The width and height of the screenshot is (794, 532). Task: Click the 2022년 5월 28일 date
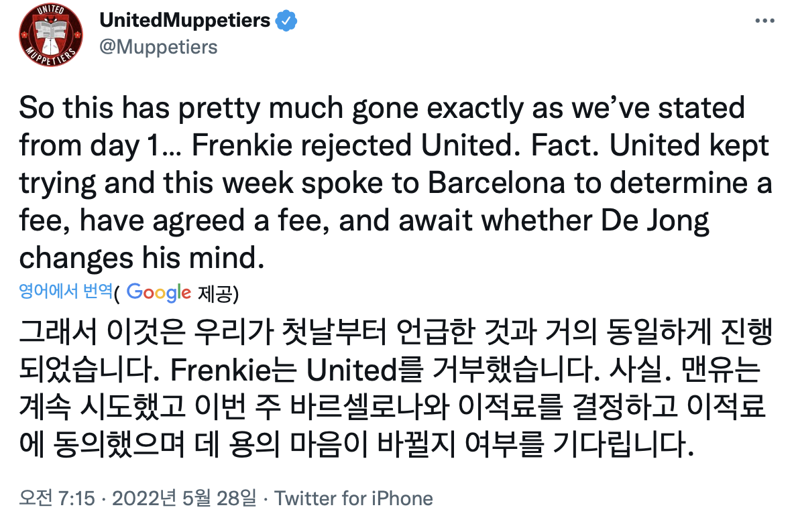[184, 498]
